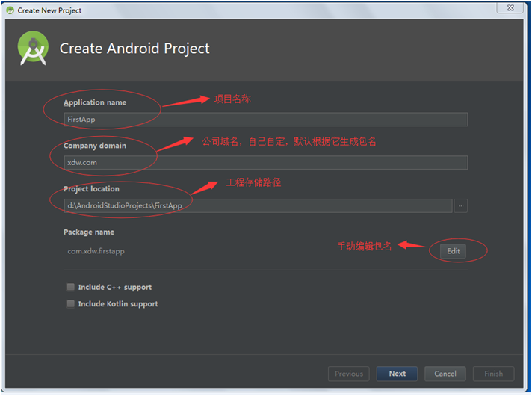This screenshot has width=532, height=396.
Task: Close the Create New Project dialog
Action: 510,7
